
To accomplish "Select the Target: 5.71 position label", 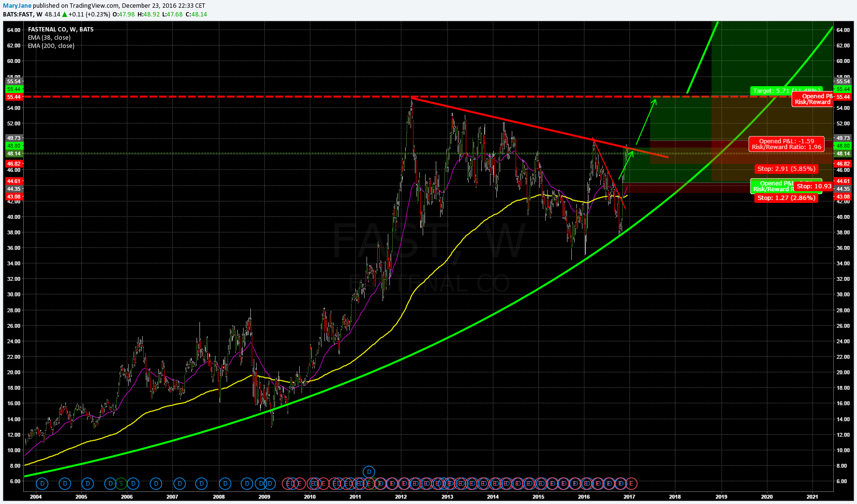I will 786,91.
